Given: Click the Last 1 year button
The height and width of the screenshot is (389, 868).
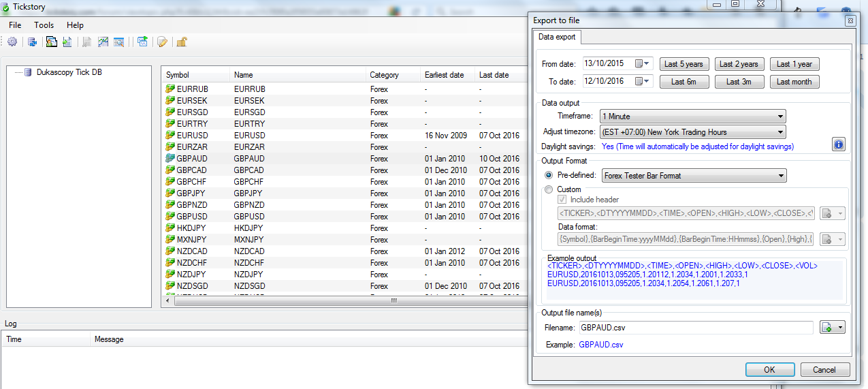Looking at the screenshot, I should 794,64.
